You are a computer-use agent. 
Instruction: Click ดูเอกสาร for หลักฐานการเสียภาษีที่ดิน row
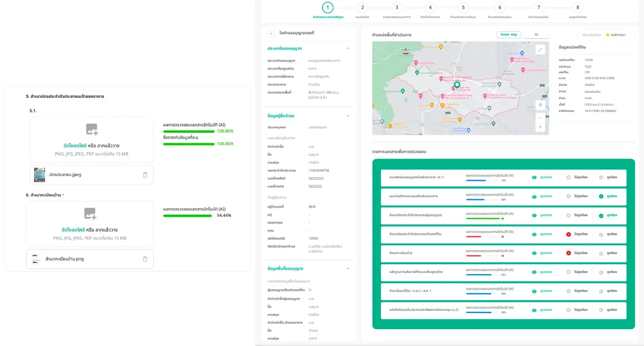pos(542,272)
